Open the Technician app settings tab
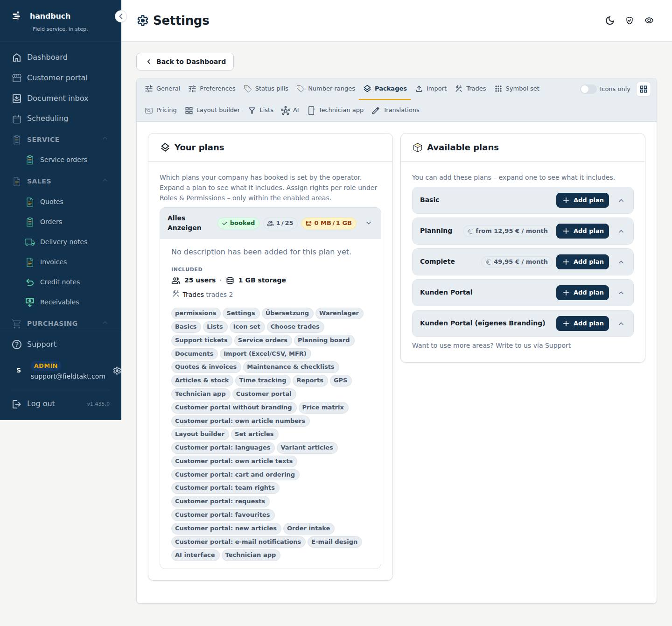Screen dimensions: 672x626 pos(336,110)
